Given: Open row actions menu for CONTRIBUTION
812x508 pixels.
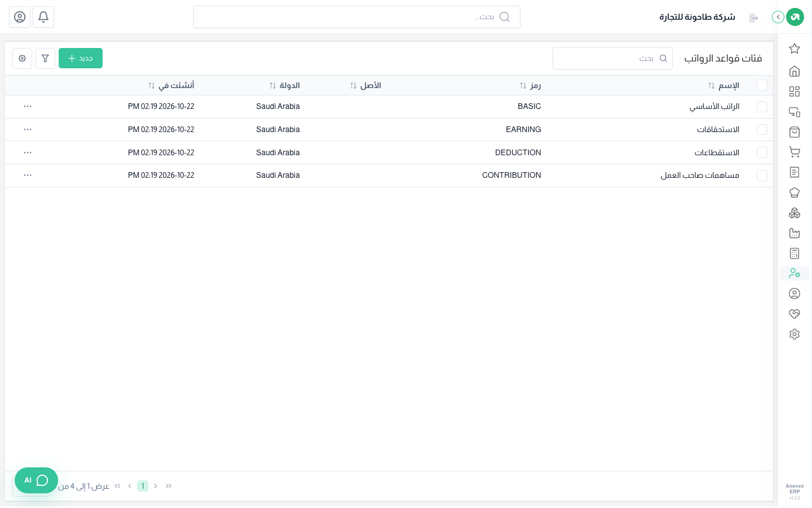Looking at the screenshot, I should (28, 175).
